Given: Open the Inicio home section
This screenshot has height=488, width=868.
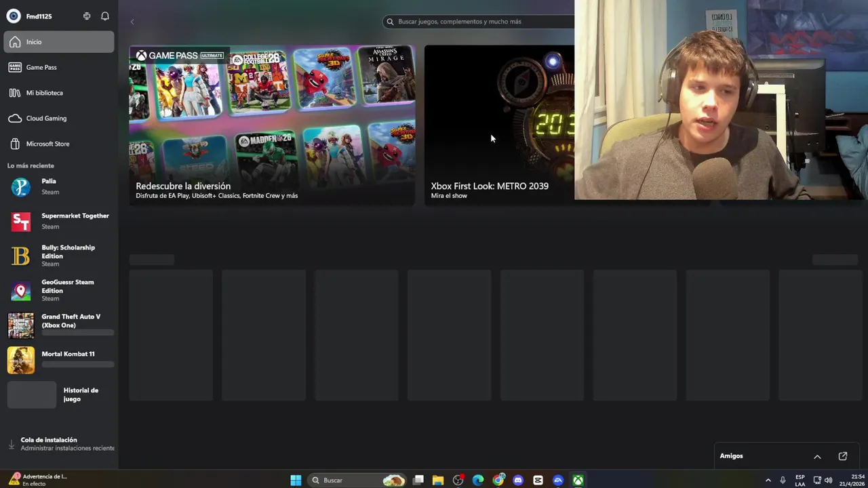Looking at the screenshot, I should pos(58,42).
